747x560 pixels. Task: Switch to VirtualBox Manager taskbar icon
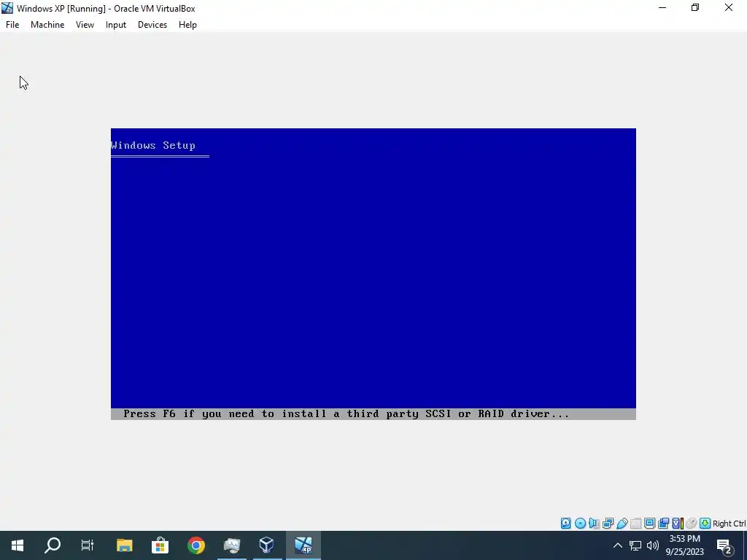(x=267, y=545)
